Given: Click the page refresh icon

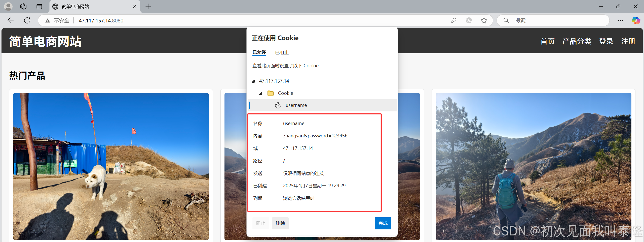Looking at the screenshot, I should 27,20.
